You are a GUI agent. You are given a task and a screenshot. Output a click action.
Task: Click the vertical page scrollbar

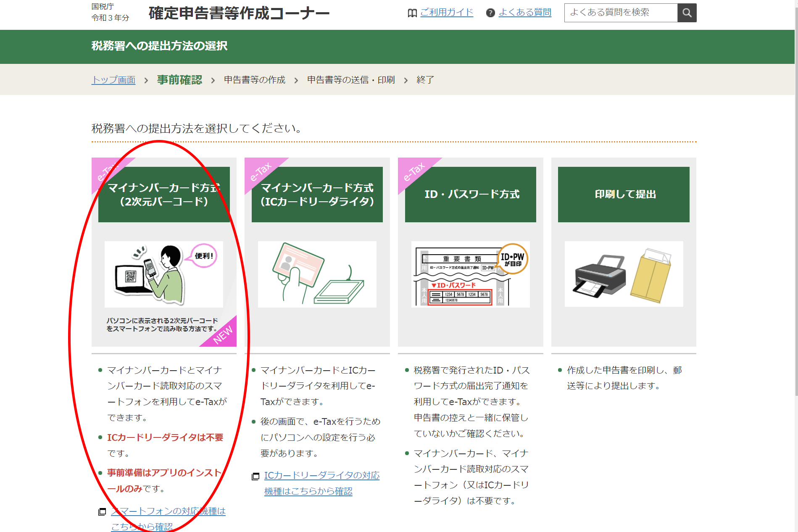[x=796, y=210]
